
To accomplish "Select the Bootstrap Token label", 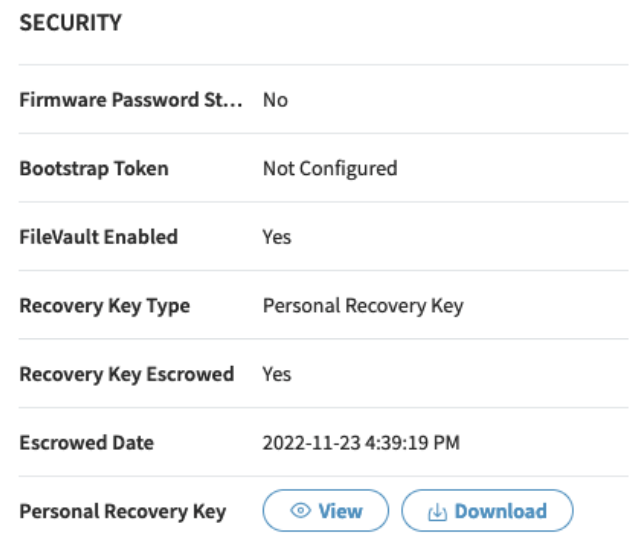I will [94, 168].
